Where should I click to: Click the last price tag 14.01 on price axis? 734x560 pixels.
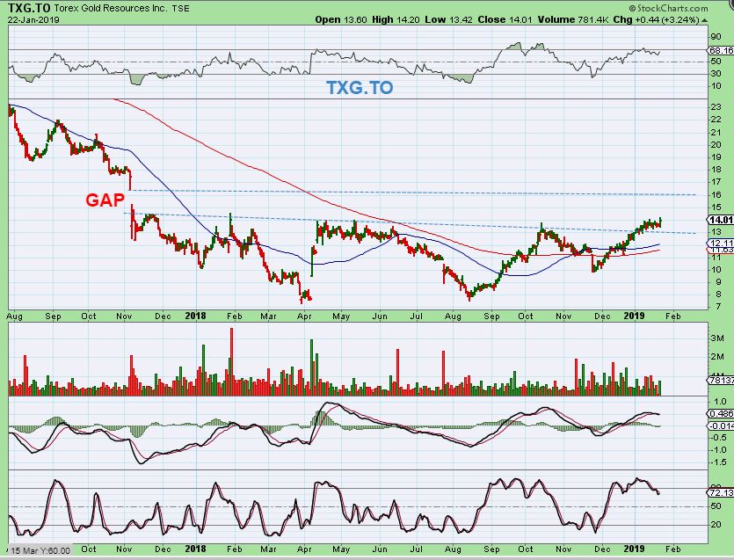tap(721, 220)
